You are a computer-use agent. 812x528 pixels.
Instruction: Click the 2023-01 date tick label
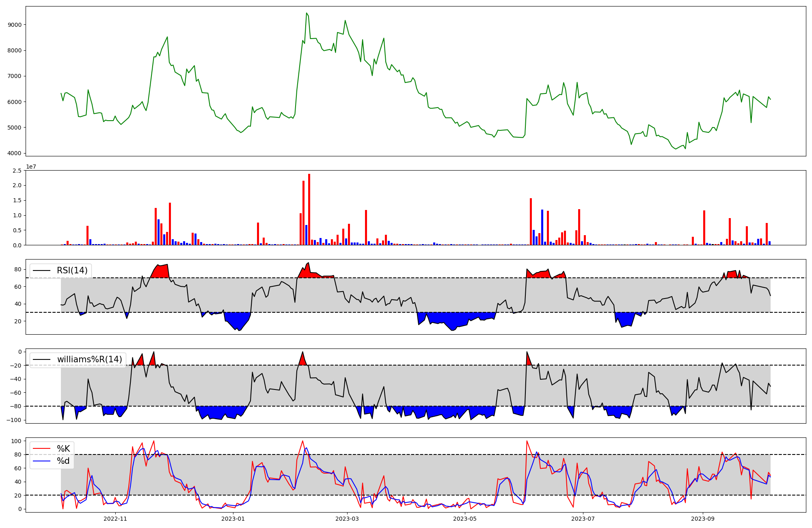tap(233, 519)
